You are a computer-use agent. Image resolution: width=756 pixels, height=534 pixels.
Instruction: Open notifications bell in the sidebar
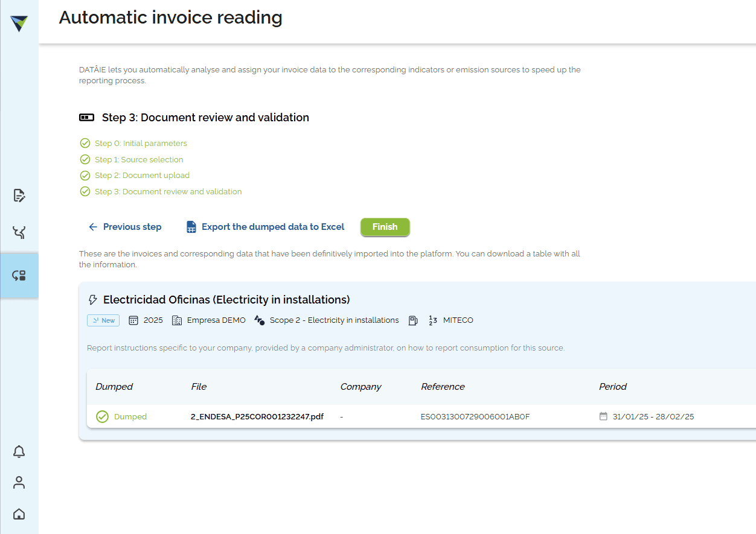point(19,451)
